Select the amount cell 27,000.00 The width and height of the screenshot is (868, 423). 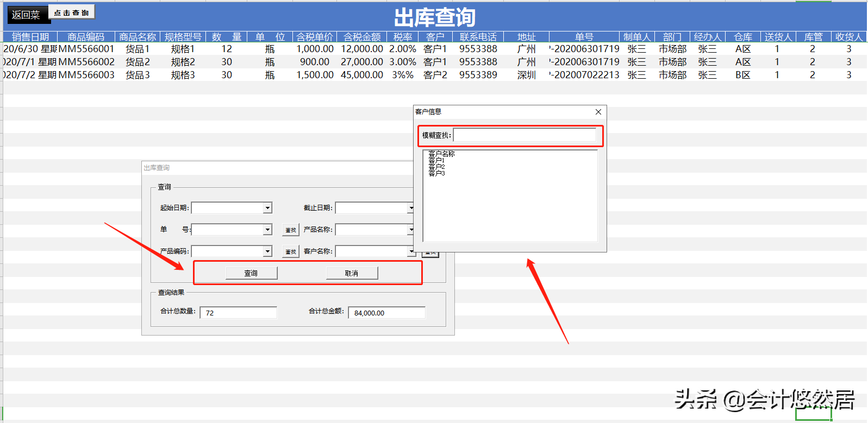click(362, 62)
